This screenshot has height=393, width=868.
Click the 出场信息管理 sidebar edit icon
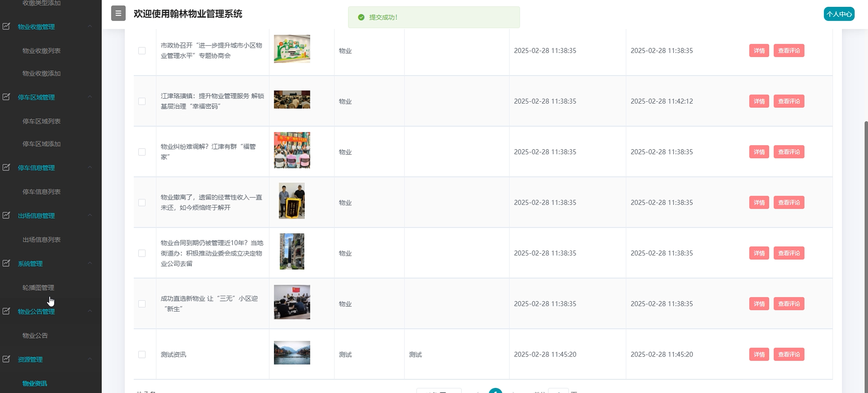[x=6, y=215]
